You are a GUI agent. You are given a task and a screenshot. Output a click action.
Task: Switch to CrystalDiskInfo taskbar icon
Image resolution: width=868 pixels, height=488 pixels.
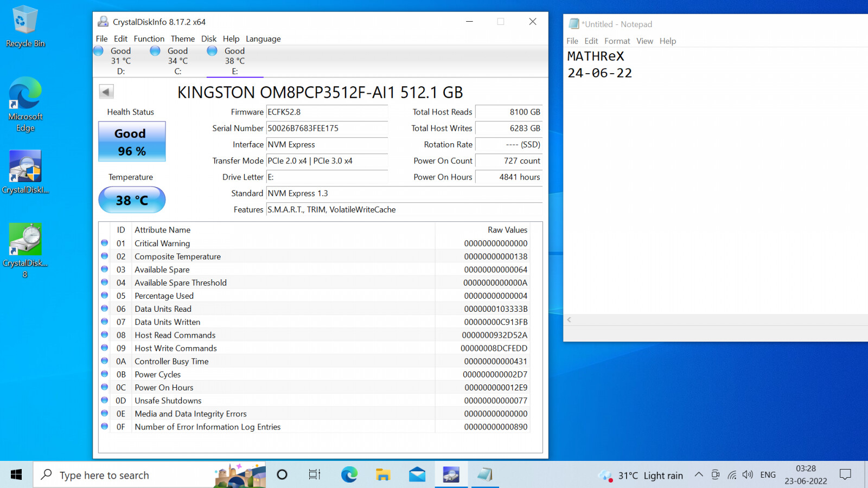[x=451, y=475]
